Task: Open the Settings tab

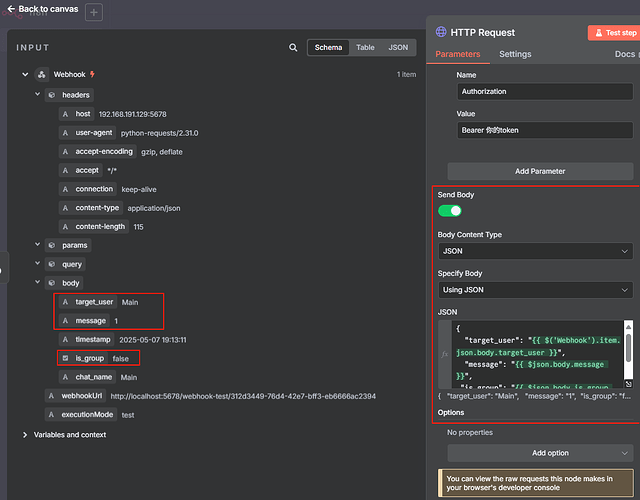Action: click(x=515, y=54)
